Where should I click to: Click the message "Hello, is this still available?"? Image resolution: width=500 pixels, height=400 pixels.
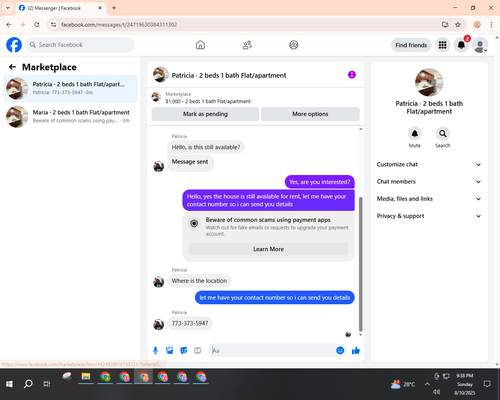[x=206, y=147]
